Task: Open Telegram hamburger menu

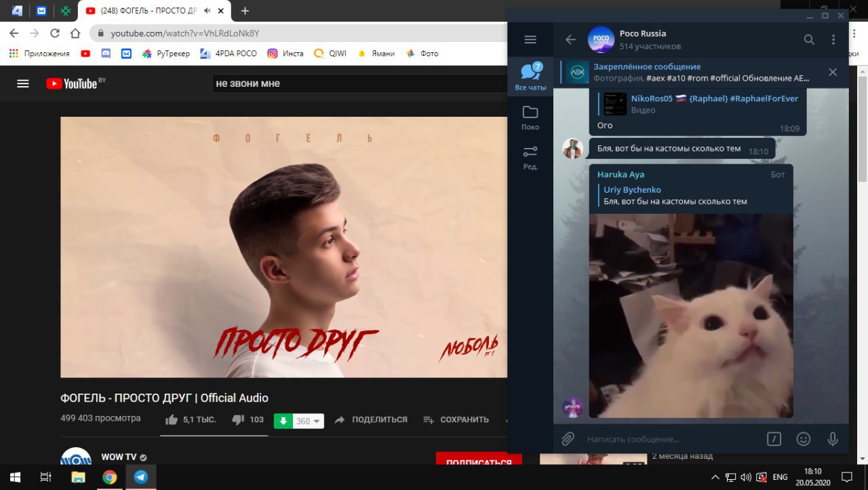Action: (530, 39)
